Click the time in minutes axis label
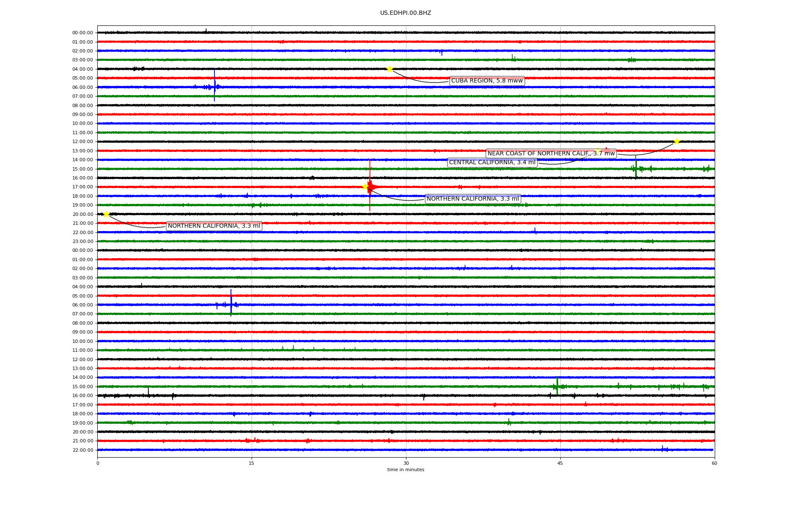 point(406,469)
